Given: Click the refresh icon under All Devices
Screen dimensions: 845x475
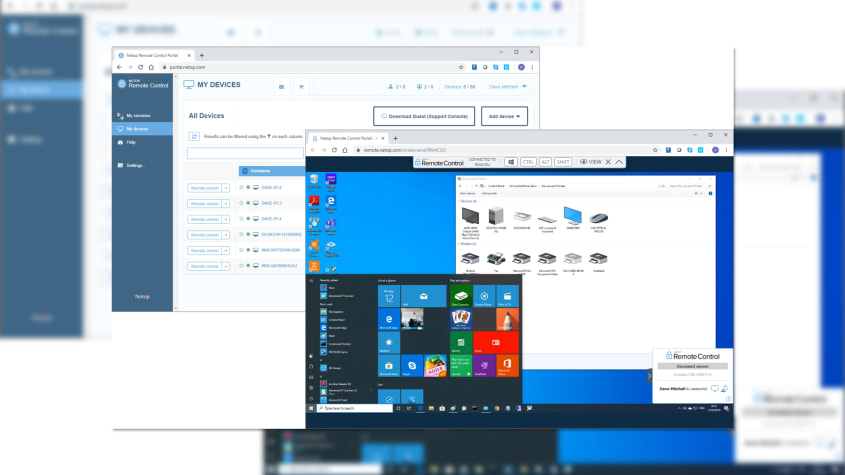Looking at the screenshot, I should click(x=195, y=136).
